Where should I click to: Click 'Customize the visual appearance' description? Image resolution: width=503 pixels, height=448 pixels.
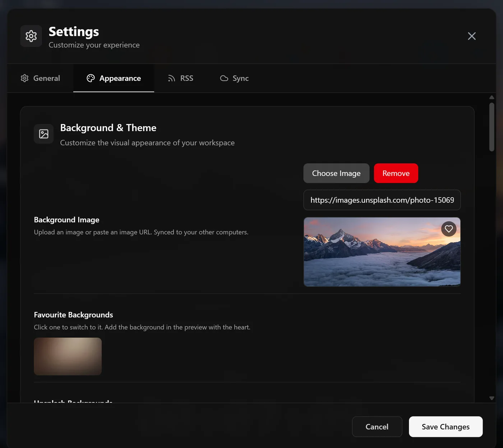(147, 143)
